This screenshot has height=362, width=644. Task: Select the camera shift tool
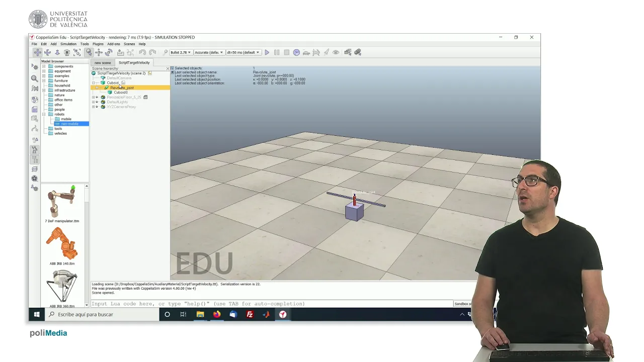[57, 52]
